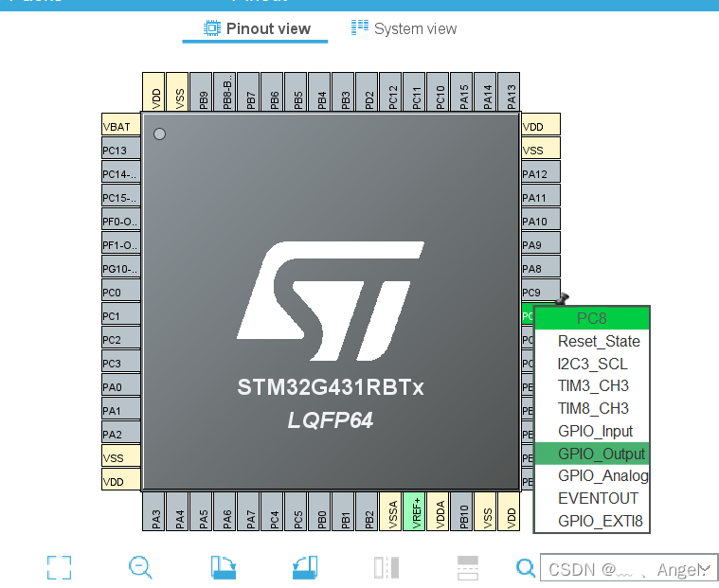The image size is (719, 588).
Task: Select pin PC12 on the top row
Action: coord(390,92)
